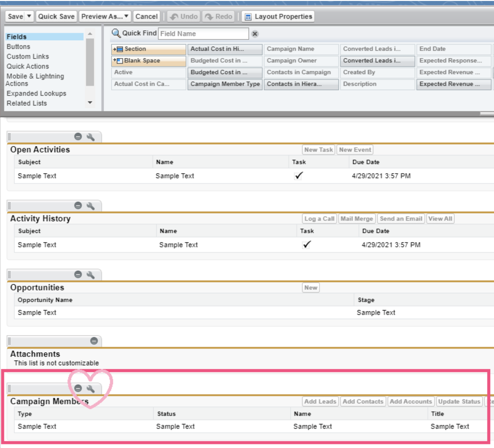
Task: Select the lower Budgeted Cost in field
Action: 225,72
